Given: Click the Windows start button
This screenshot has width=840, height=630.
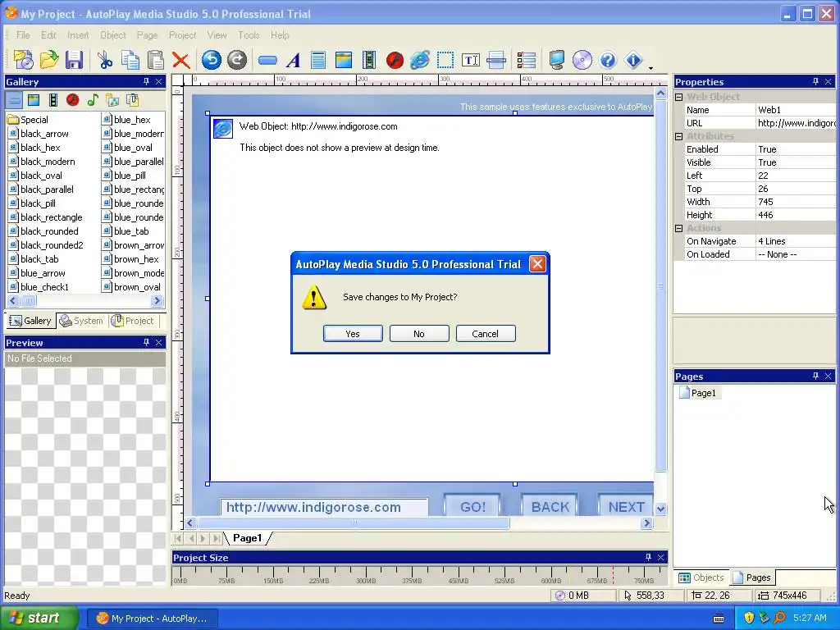Looking at the screenshot, I should pyautogui.click(x=39, y=618).
